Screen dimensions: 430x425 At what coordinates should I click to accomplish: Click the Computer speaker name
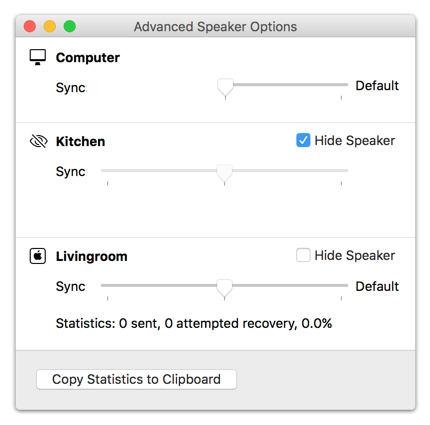point(88,57)
